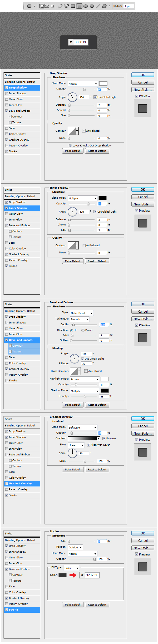The height and width of the screenshot is (644, 158).
Task: Open gradient Style Linear dropdown
Action: click(x=76, y=445)
